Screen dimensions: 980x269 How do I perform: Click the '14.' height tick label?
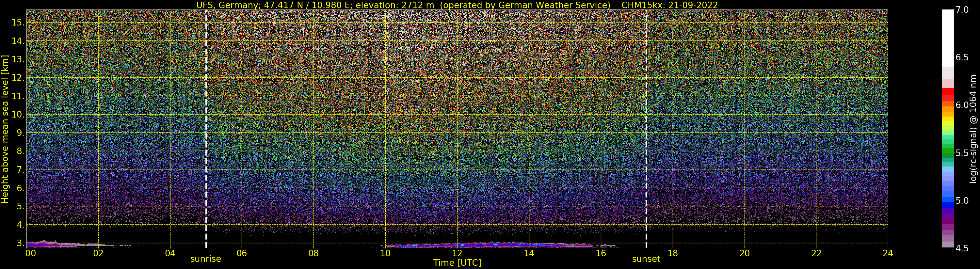click(x=18, y=41)
